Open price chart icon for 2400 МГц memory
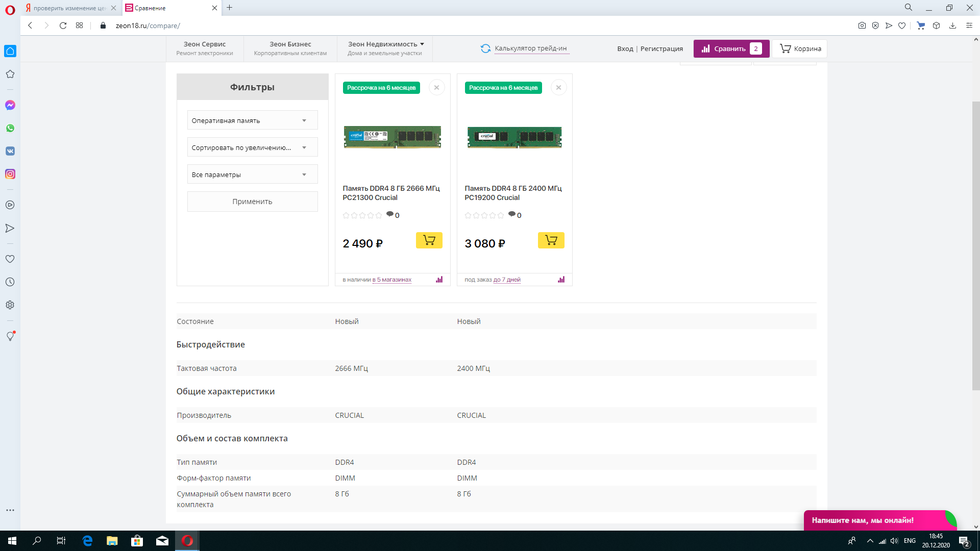Image resolution: width=980 pixels, height=551 pixels. tap(561, 280)
